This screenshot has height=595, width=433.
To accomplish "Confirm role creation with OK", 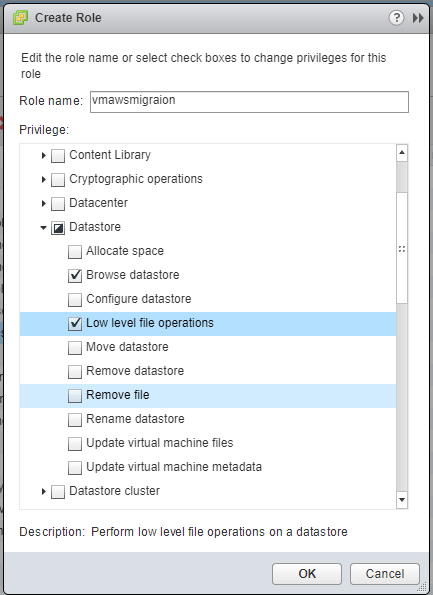I will 307,574.
